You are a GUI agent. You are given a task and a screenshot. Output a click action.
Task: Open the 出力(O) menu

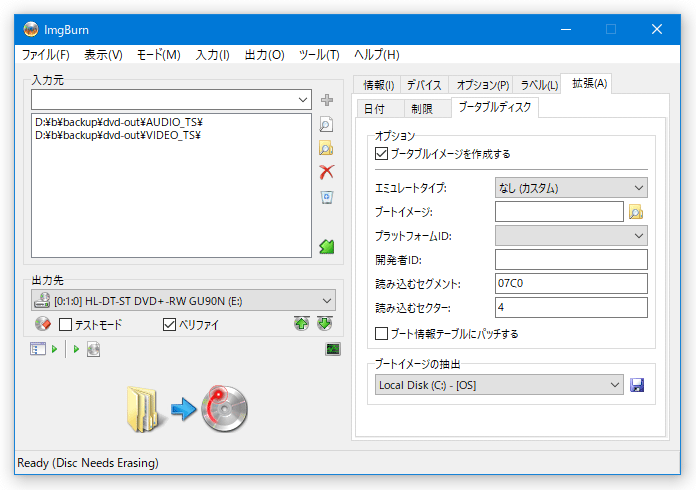pyautogui.click(x=265, y=55)
